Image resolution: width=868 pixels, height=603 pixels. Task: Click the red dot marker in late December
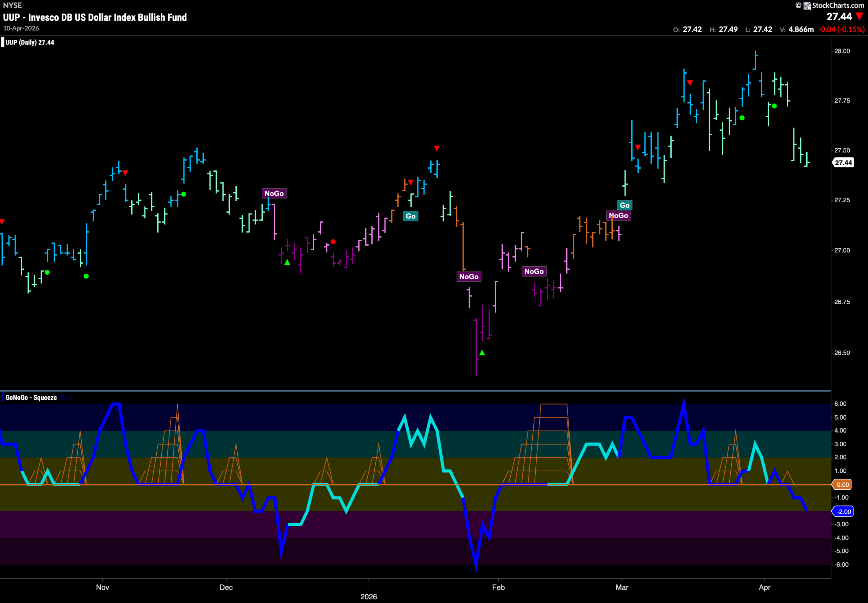point(333,242)
